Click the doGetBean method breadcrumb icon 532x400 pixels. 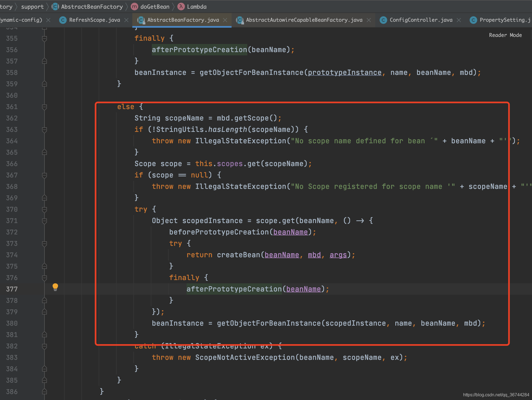(x=134, y=7)
